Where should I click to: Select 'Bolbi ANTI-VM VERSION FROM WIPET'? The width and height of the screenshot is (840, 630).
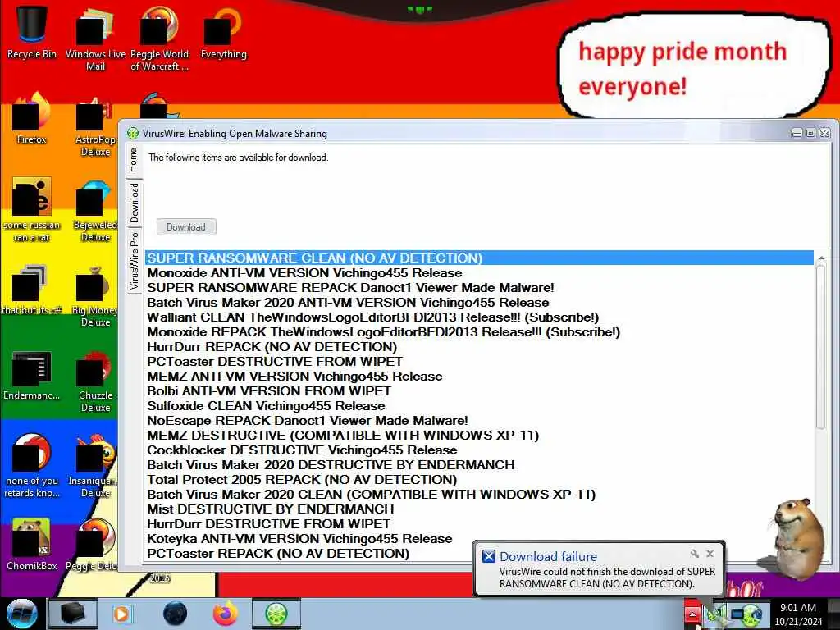(x=479, y=390)
